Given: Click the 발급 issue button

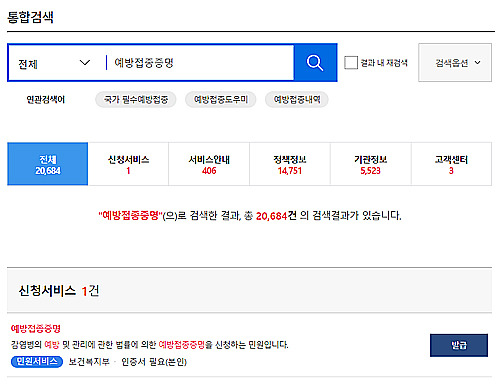Looking at the screenshot, I should point(459,345).
